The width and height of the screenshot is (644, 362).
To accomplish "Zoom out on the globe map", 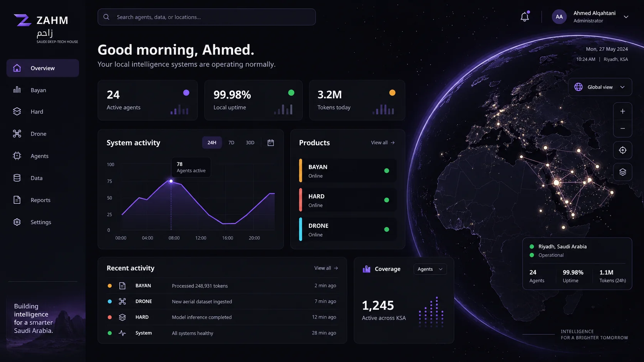I will click(622, 128).
